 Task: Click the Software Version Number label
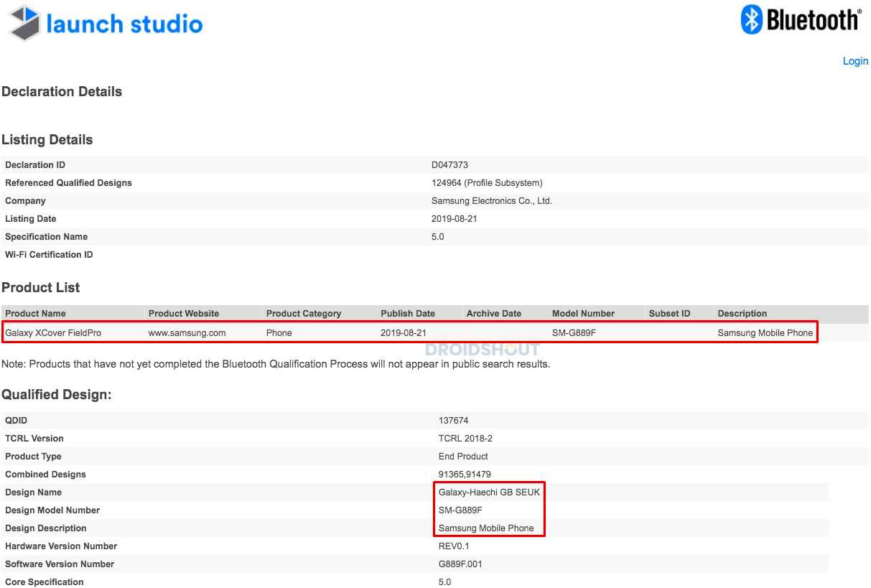[x=60, y=564]
